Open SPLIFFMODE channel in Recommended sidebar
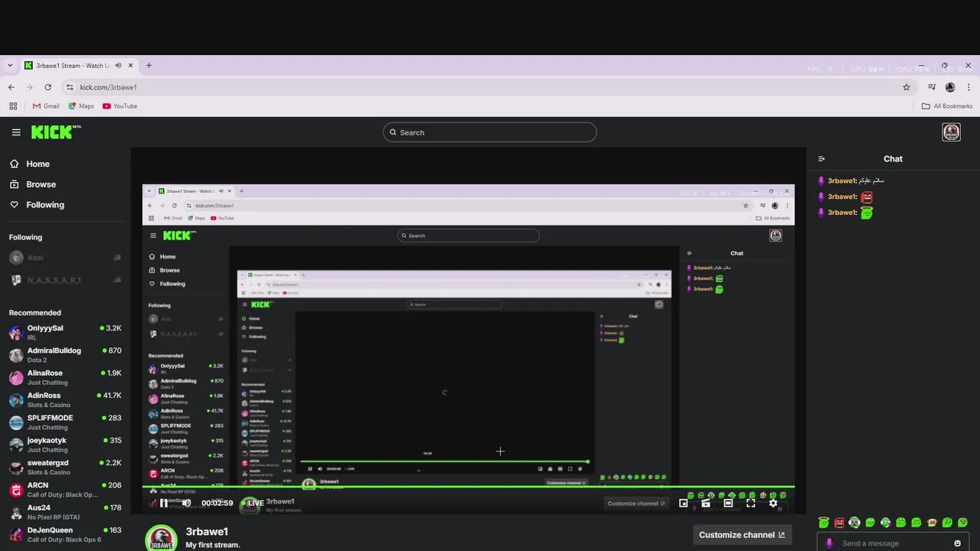 click(65, 422)
